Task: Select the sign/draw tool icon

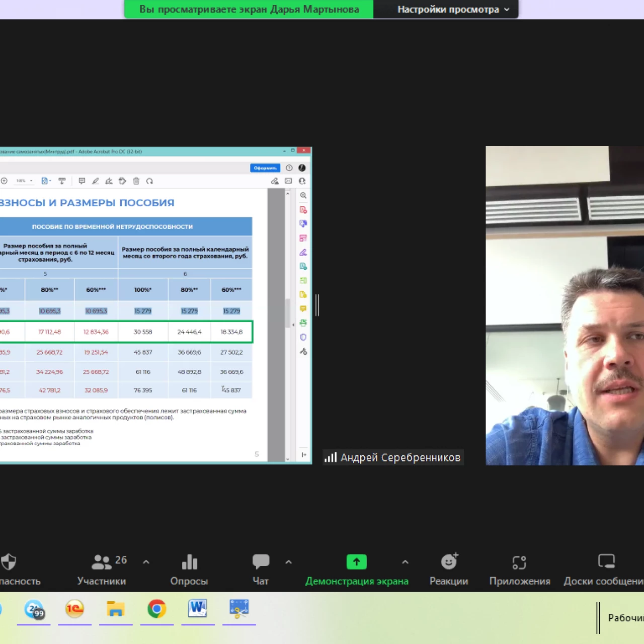Action: 109,181
